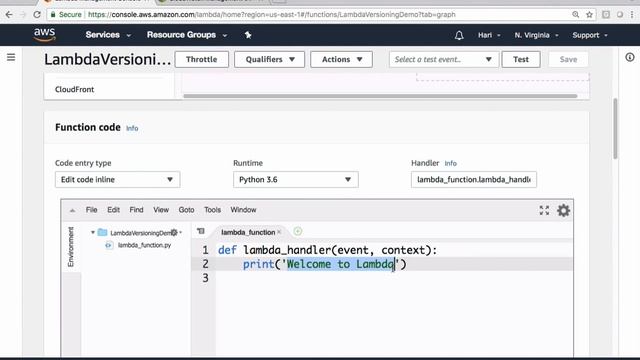Click the LambdaVersioni… function title
Viewport: 640px width, 360px height.
tap(107, 60)
